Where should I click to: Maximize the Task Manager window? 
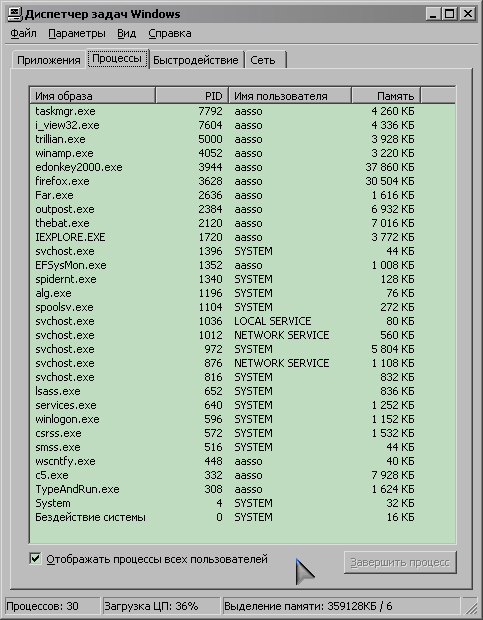[450, 14]
